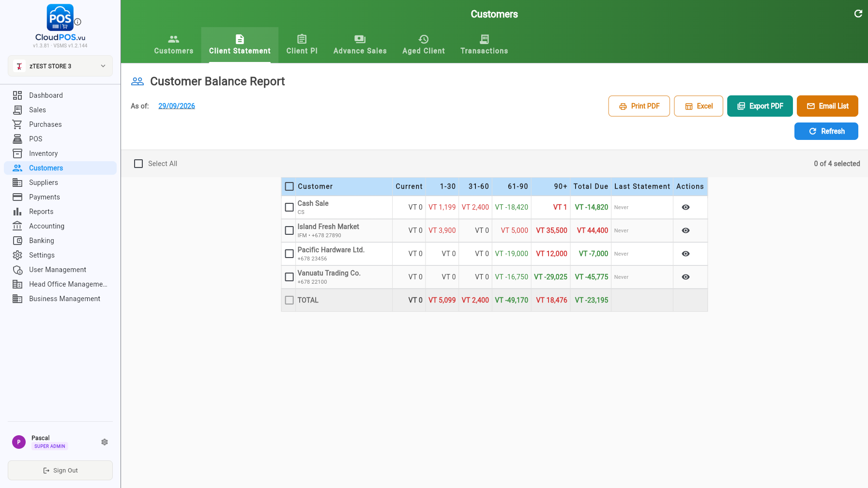View Island Fresh Market statement eye icon
Image resolution: width=868 pixels, height=488 pixels.
[x=685, y=230]
